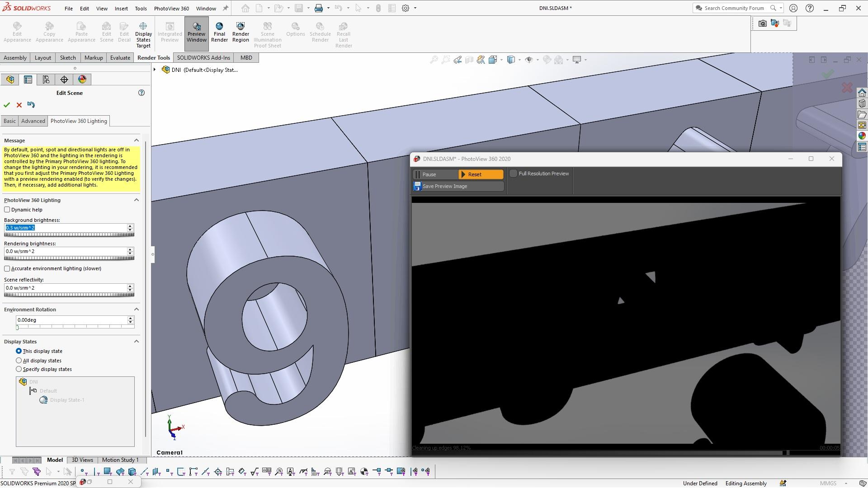Click the Print icon in top toolbar
This screenshot has height=488, width=868.
tap(319, 8)
